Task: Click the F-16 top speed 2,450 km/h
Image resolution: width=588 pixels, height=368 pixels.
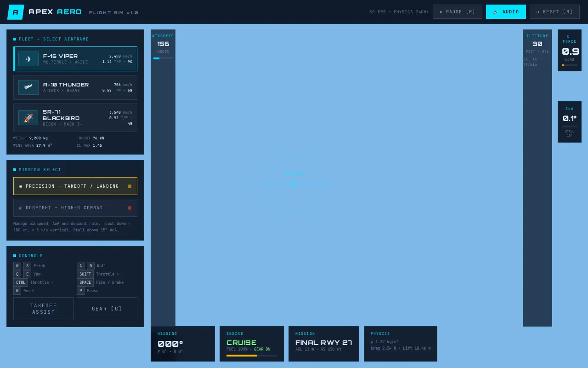Action: (x=121, y=56)
